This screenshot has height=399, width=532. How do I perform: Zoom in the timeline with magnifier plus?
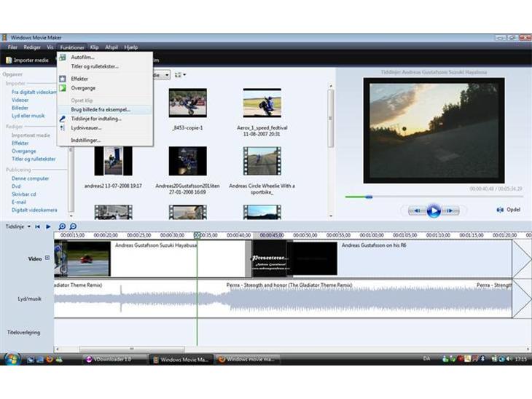62,226
